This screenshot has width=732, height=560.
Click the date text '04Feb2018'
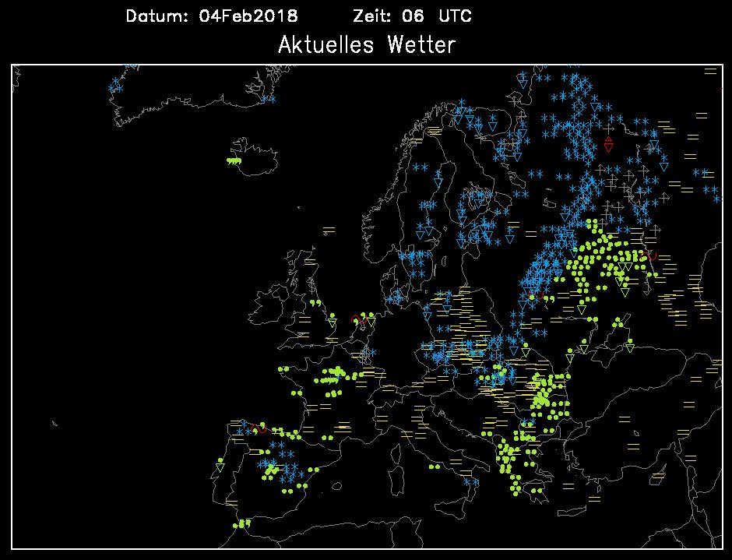tap(248, 16)
